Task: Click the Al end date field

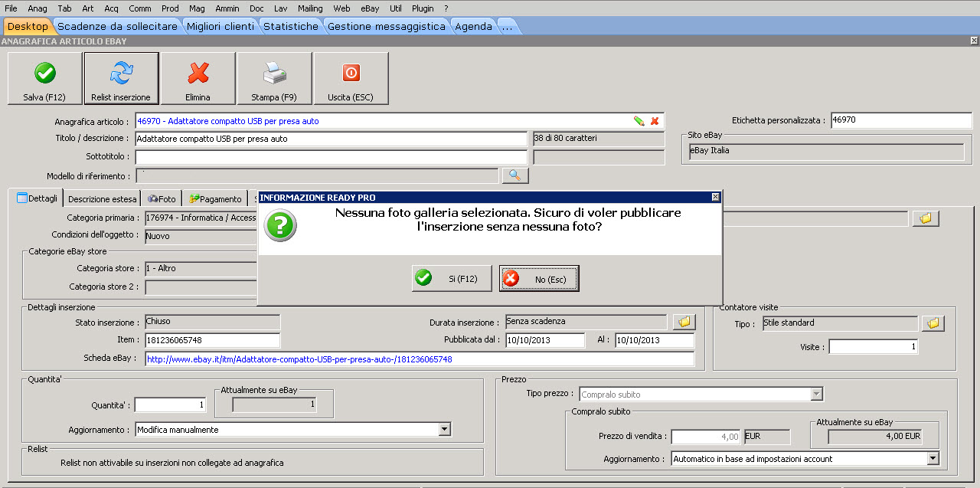Action: [655, 340]
